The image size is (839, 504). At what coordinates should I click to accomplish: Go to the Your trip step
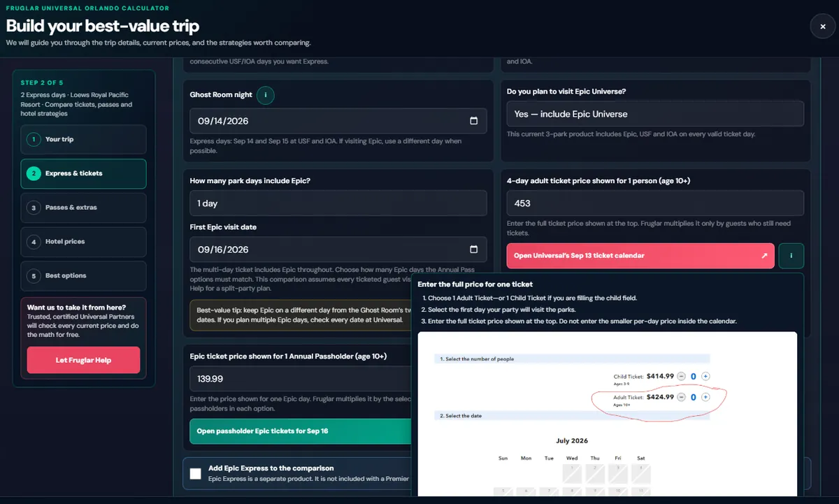point(83,139)
